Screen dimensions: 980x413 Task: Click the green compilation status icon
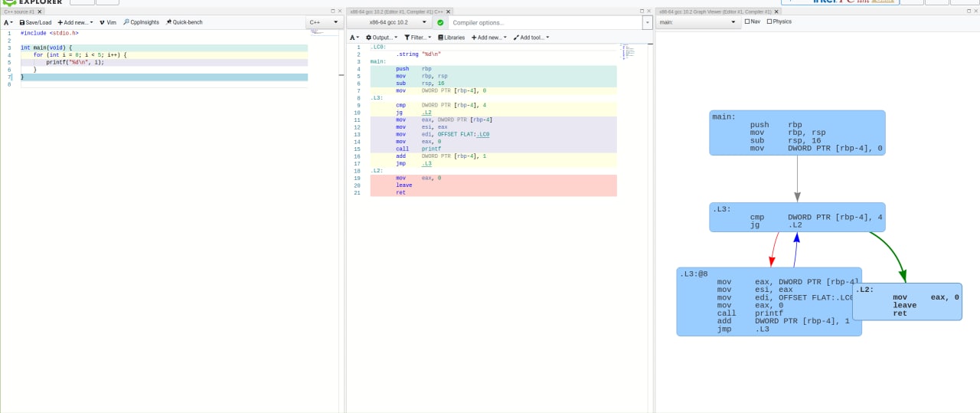click(x=440, y=22)
